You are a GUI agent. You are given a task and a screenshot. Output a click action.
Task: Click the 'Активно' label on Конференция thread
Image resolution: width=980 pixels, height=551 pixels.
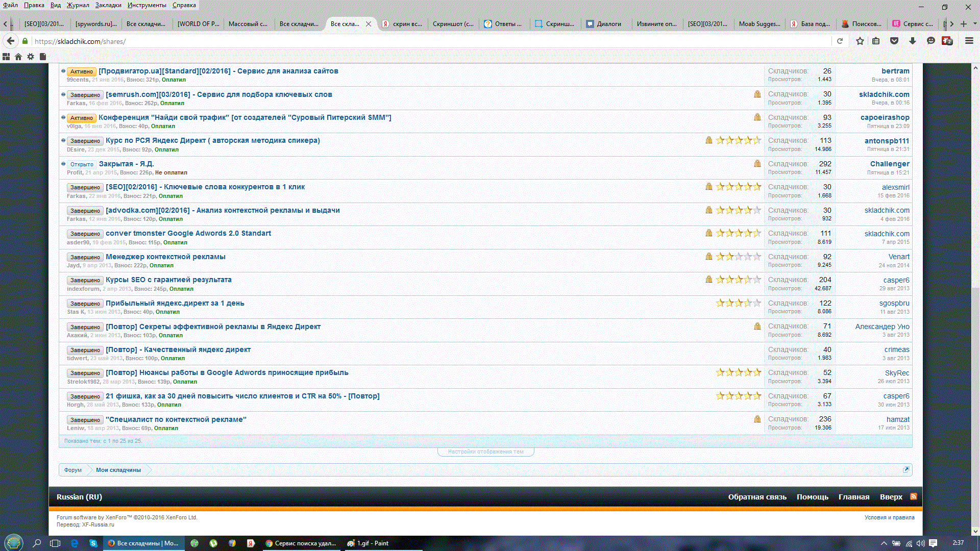coord(82,118)
